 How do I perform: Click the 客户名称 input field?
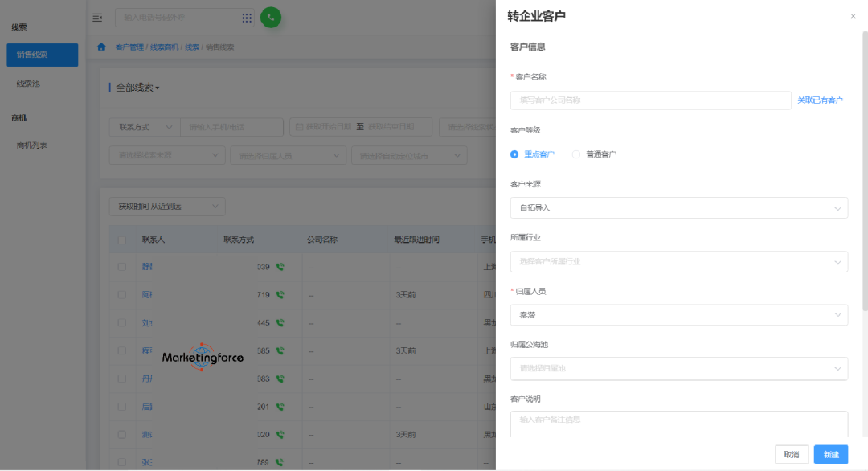650,100
